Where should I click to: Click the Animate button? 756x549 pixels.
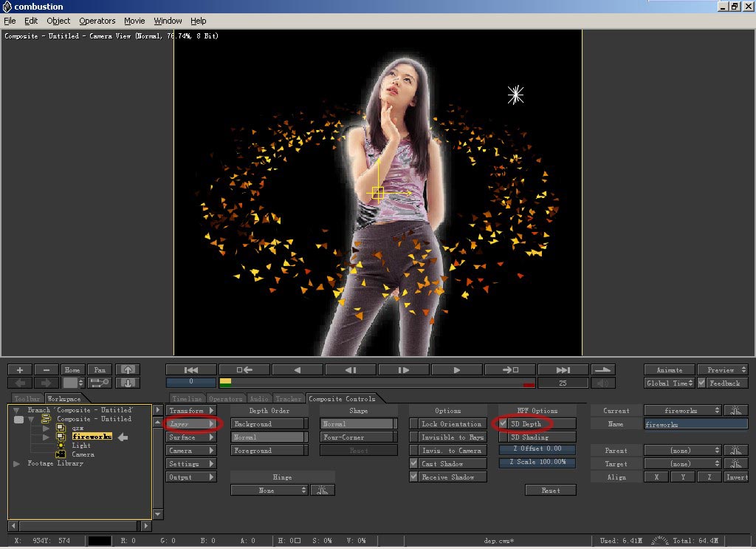(x=669, y=369)
